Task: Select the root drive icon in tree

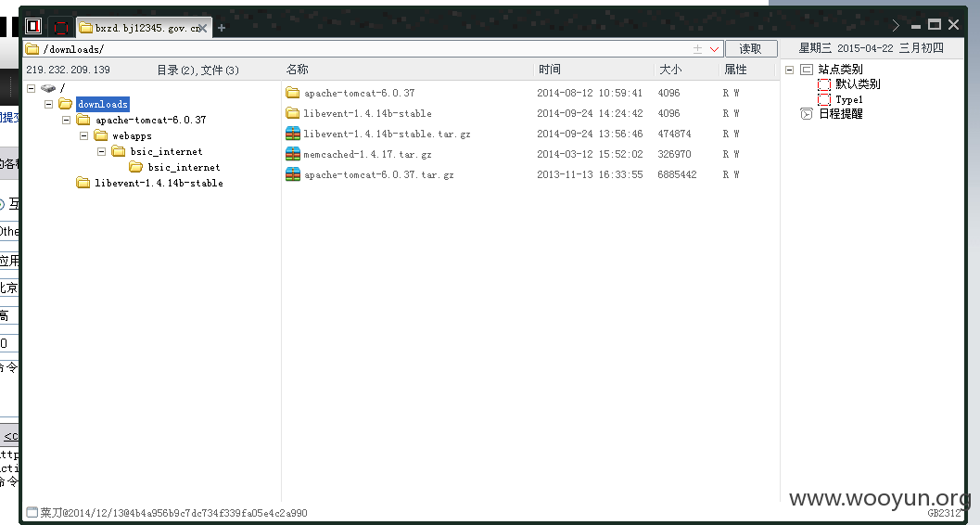Action: click(x=48, y=88)
